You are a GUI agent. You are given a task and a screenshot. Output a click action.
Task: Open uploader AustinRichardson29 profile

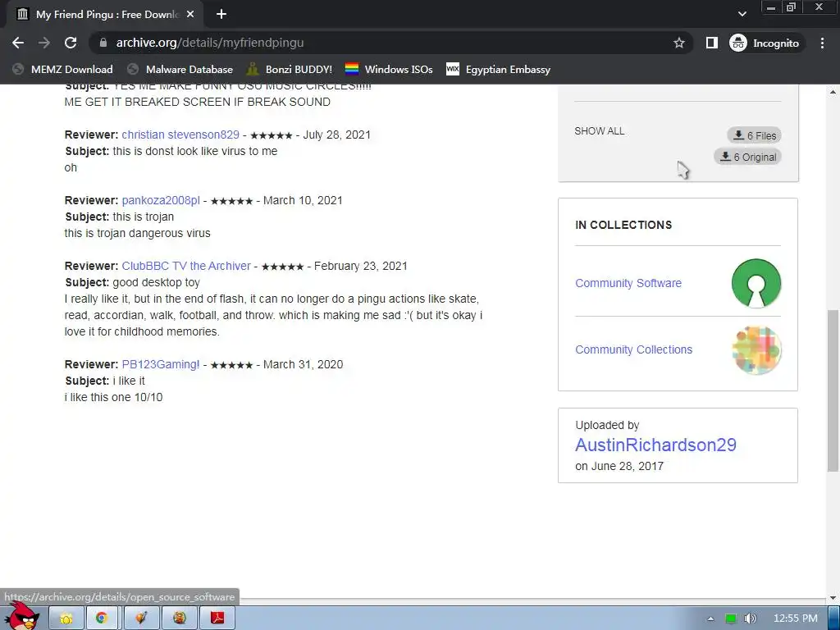point(655,445)
